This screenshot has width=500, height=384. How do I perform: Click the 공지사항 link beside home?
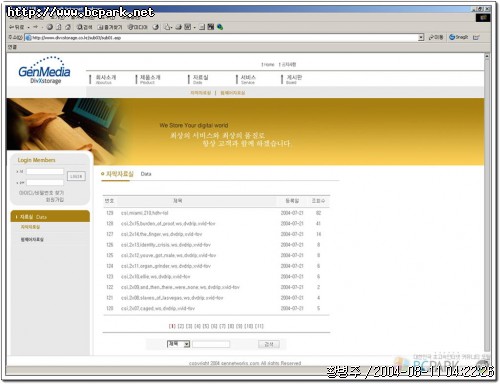[x=287, y=64]
